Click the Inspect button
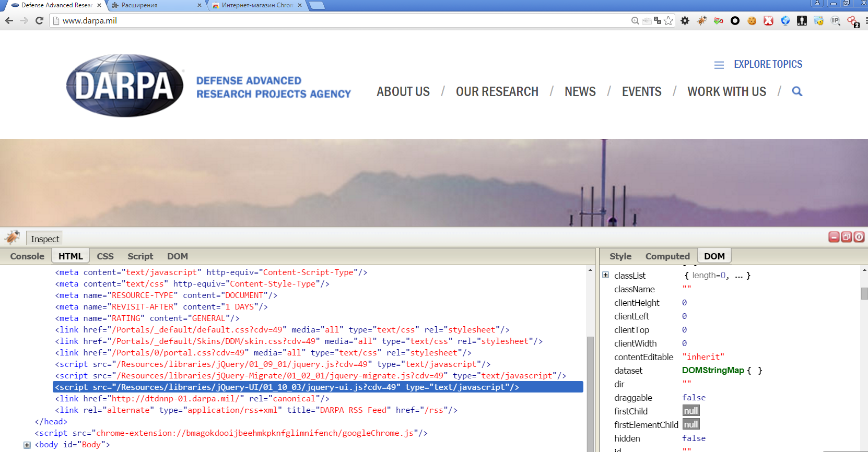This screenshot has height=452, width=868. [44, 239]
